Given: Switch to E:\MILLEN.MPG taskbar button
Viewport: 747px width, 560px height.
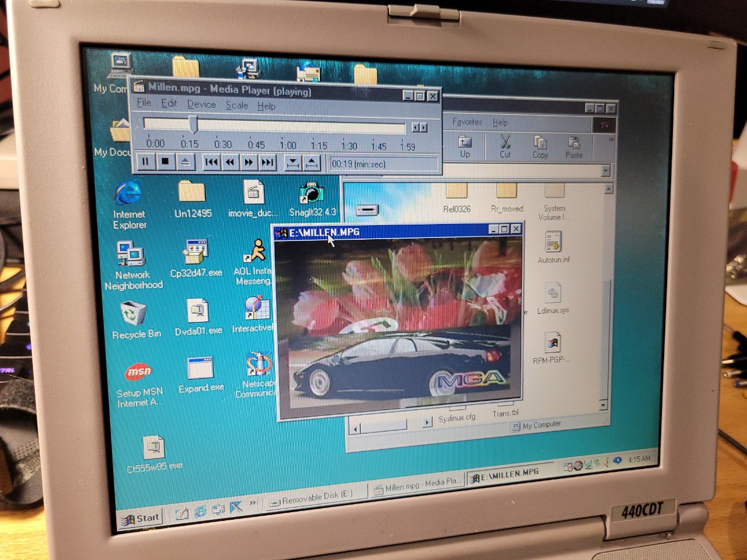Looking at the screenshot, I should click(x=510, y=474).
